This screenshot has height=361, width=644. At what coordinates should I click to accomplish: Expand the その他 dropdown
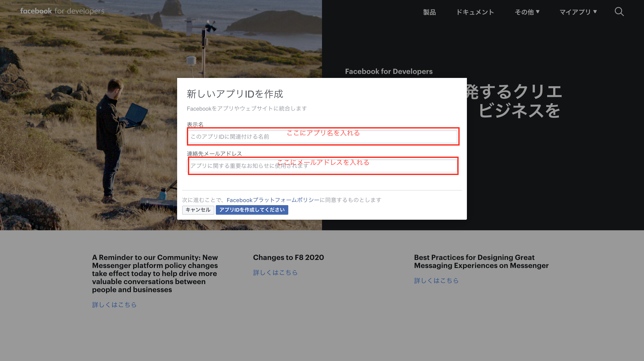tap(525, 12)
